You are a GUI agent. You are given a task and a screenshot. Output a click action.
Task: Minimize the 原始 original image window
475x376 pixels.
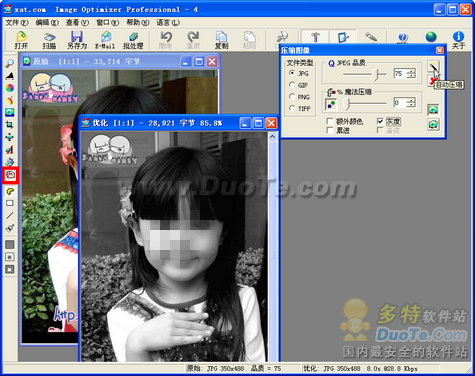[x=186, y=61]
